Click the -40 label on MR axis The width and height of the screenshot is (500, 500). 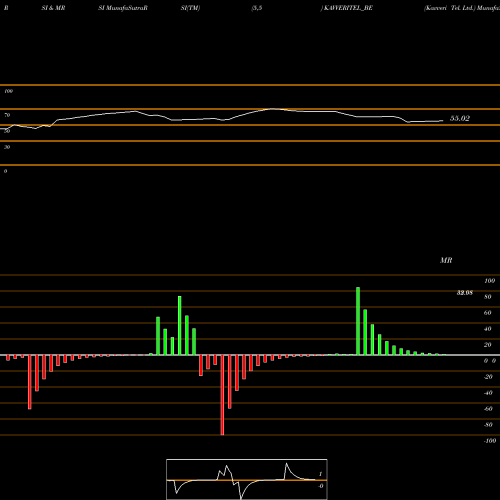pyautogui.click(x=488, y=393)
